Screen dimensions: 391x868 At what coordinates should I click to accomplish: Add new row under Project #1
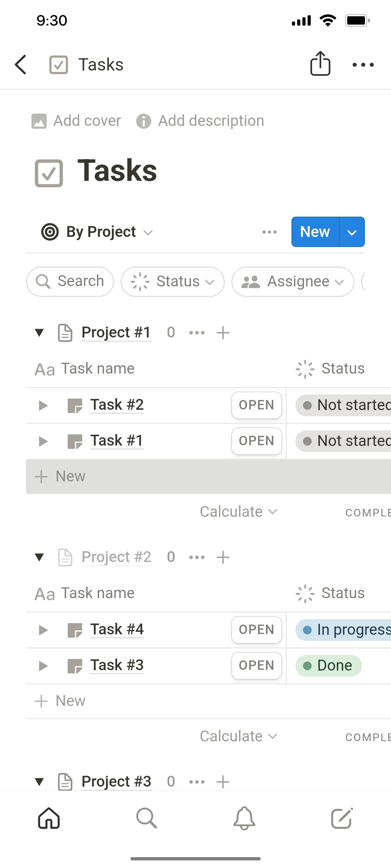pos(209,476)
